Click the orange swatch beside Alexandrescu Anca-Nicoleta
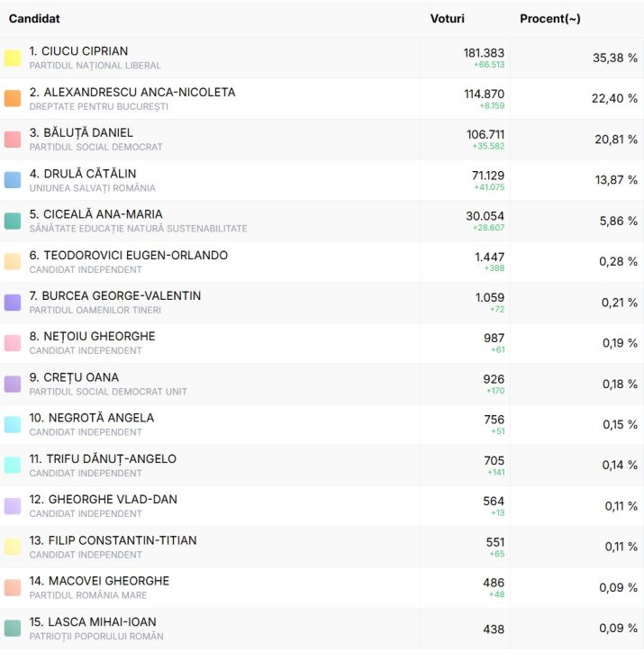The image size is (644, 661). pos(13,99)
